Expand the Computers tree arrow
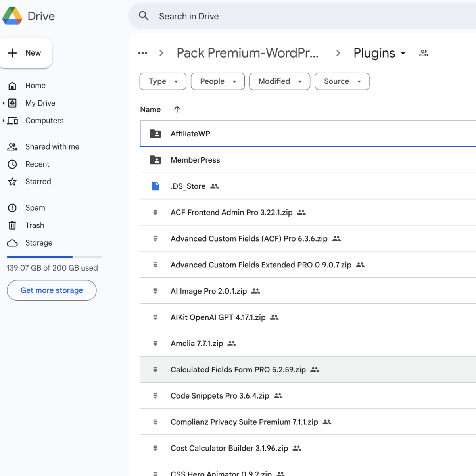Viewport: 476px width, 476px height. (x=4, y=121)
